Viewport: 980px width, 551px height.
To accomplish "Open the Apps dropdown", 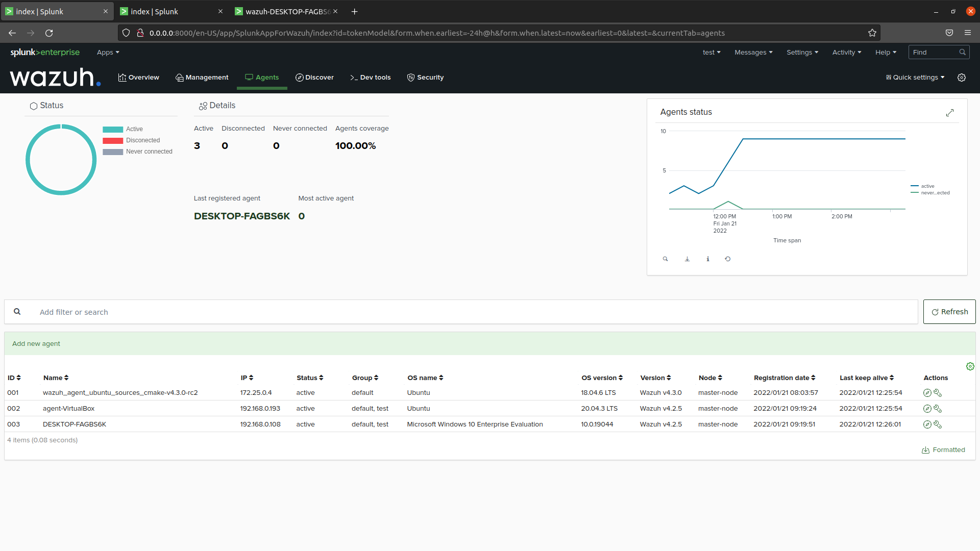I will click(108, 53).
